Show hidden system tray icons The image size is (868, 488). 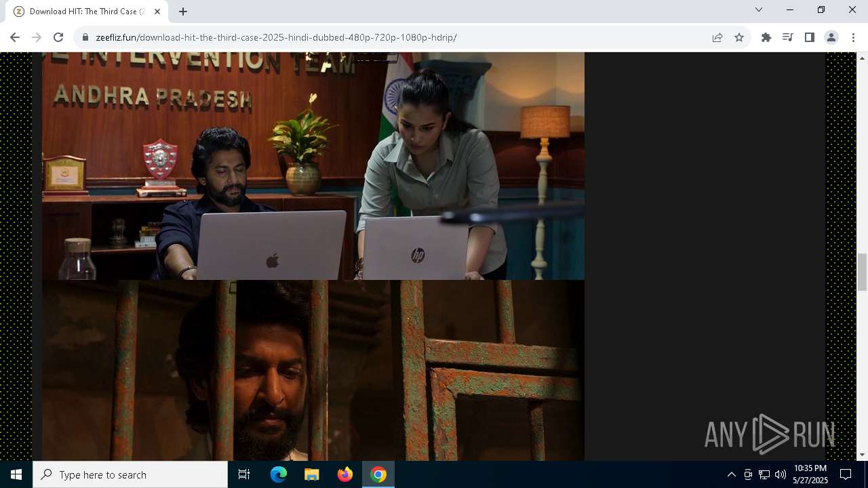click(x=731, y=474)
